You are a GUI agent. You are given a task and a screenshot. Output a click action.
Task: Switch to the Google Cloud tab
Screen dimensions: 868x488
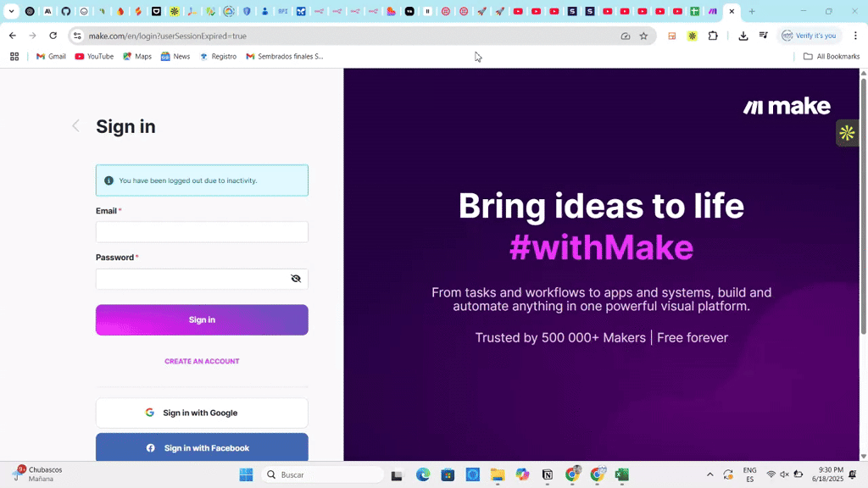click(229, 11)
